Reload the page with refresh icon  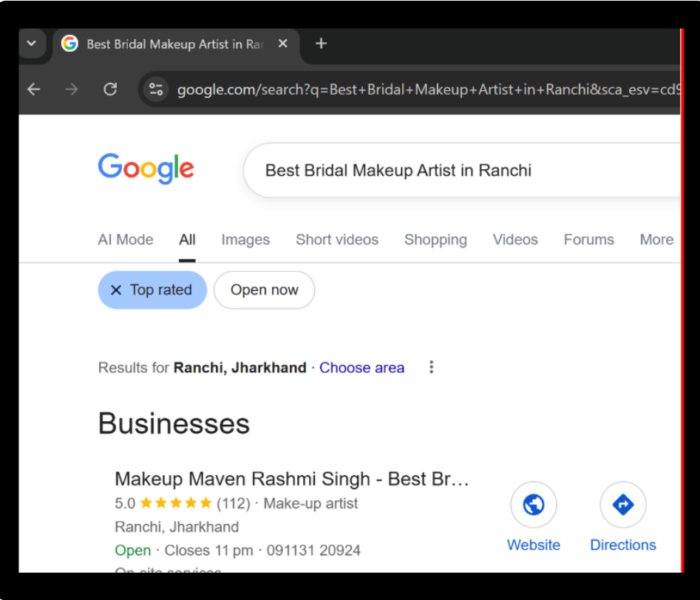pos(110,89)
